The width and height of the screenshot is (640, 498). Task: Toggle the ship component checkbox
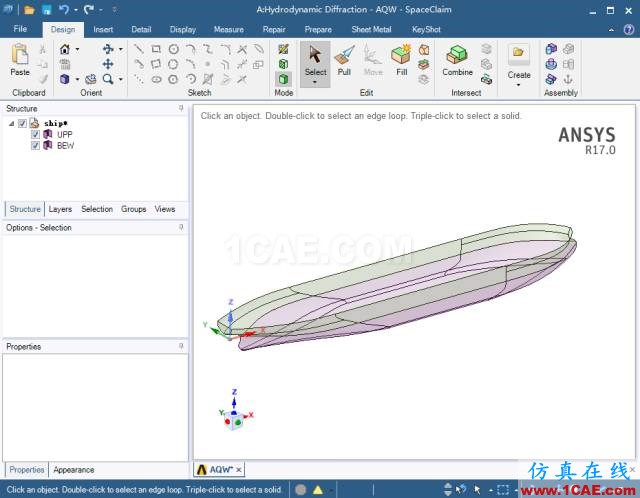point(22,123)
